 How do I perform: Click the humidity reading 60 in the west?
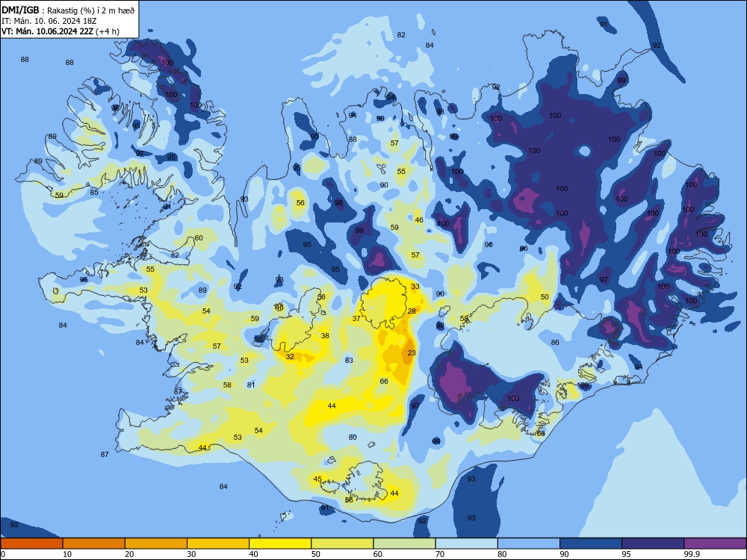point(199,237)
